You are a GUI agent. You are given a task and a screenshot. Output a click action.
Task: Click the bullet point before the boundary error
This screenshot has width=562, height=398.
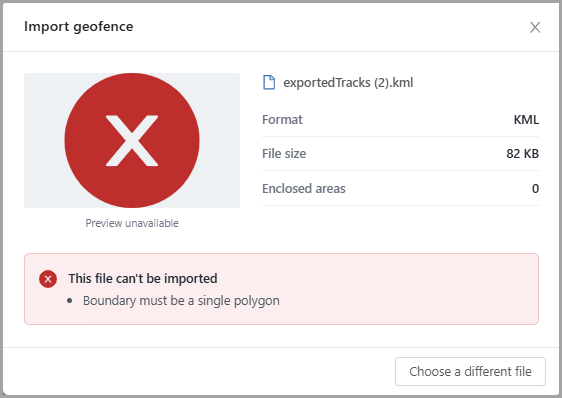[x=70, y=301]
